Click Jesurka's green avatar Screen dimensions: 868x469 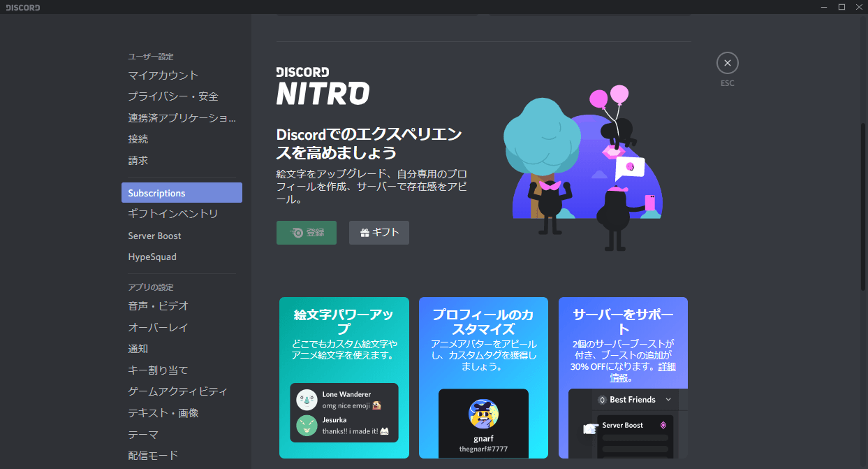point(307,426)
